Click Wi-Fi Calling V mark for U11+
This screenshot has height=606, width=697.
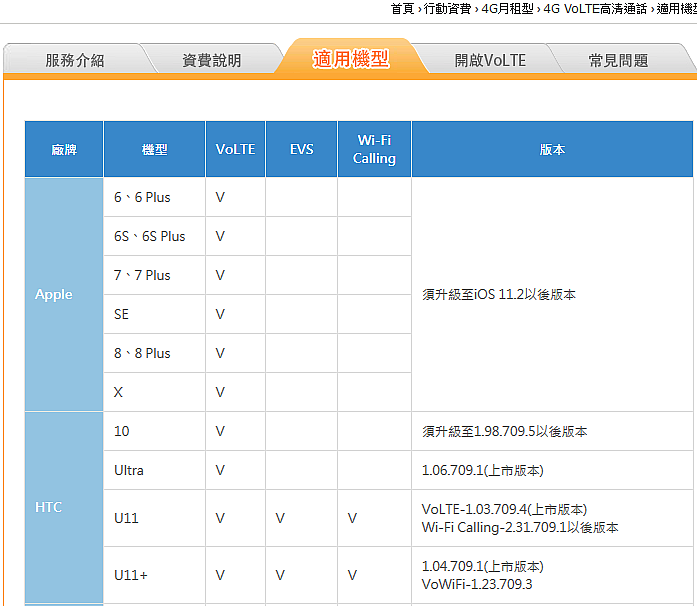click(352, 575)
